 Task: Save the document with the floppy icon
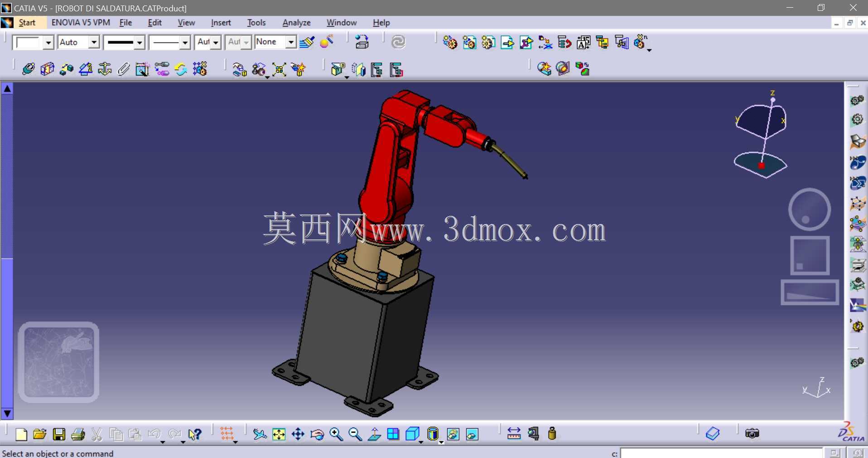[x=59, y=434]
